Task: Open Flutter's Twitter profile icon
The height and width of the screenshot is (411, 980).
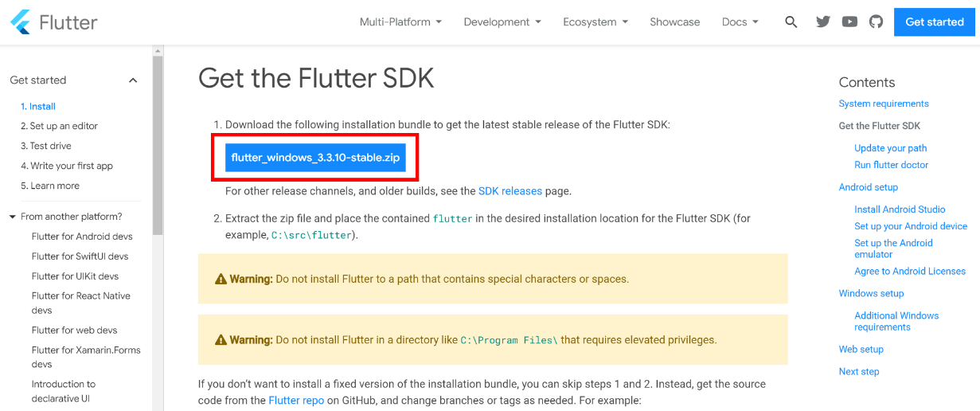Action: pyautogui.click(x=823, y=22)
